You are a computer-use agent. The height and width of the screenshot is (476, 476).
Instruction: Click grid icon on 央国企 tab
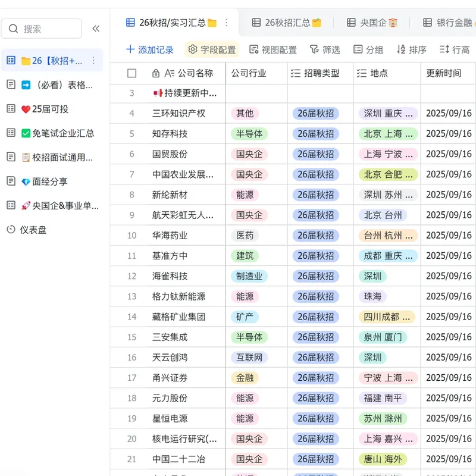pos(351,23)
